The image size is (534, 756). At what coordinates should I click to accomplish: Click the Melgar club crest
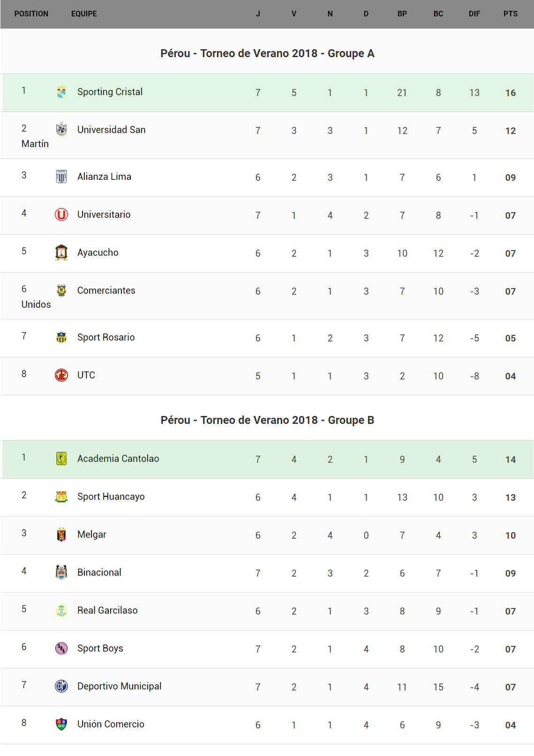tap(61, 534)
